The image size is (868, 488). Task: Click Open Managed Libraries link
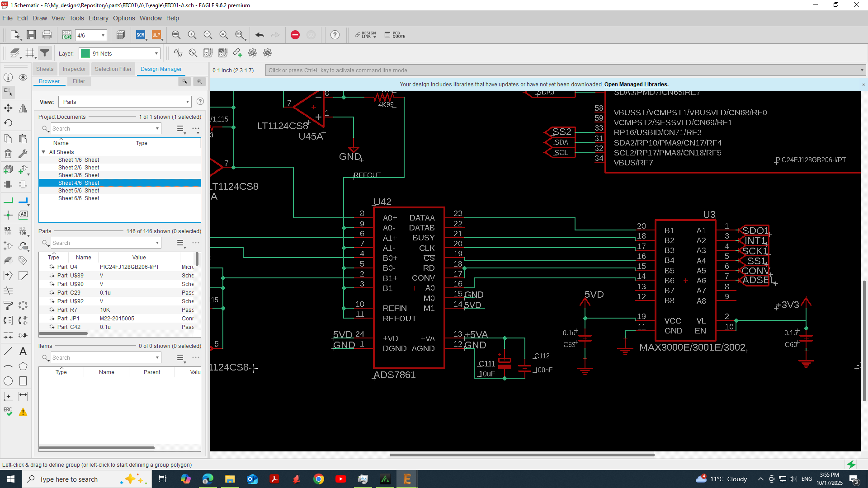point(636,84)
